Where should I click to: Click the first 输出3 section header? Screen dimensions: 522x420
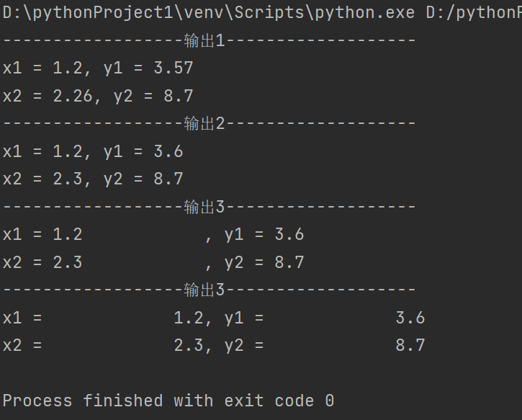click(204, 207)
